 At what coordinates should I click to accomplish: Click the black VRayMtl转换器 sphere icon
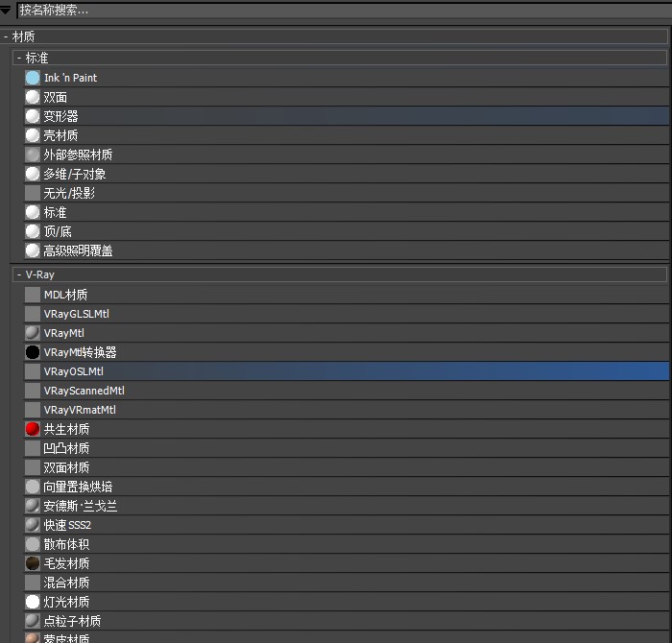(x=32, y=352)
